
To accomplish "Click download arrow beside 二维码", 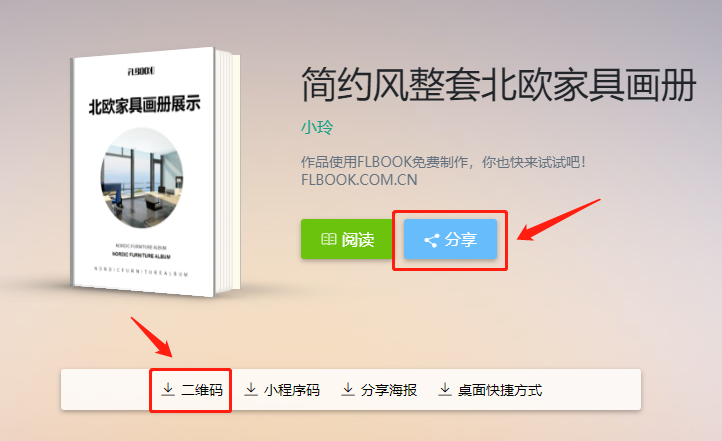I will pyautogui.click(x=168, y=389).
